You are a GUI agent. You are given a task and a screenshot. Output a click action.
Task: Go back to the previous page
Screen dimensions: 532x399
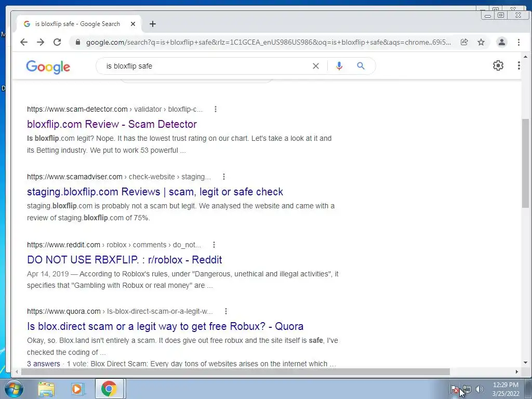24,42
